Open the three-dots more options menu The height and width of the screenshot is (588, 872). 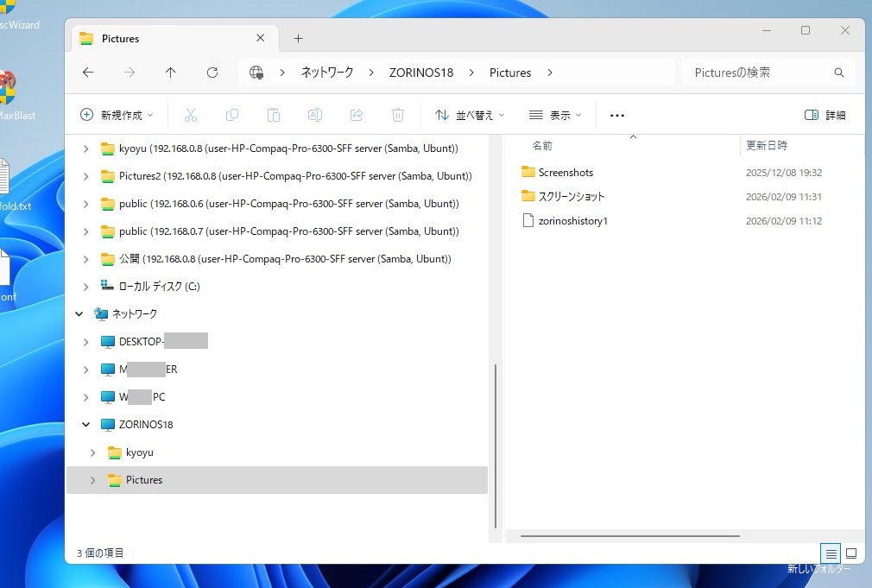[616, 115]
